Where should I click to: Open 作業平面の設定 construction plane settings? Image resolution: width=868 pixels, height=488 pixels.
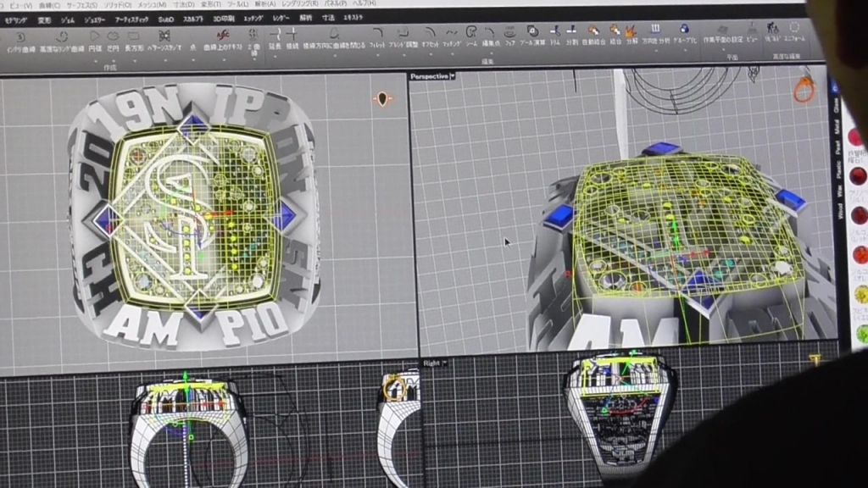(x=723, y=33)
